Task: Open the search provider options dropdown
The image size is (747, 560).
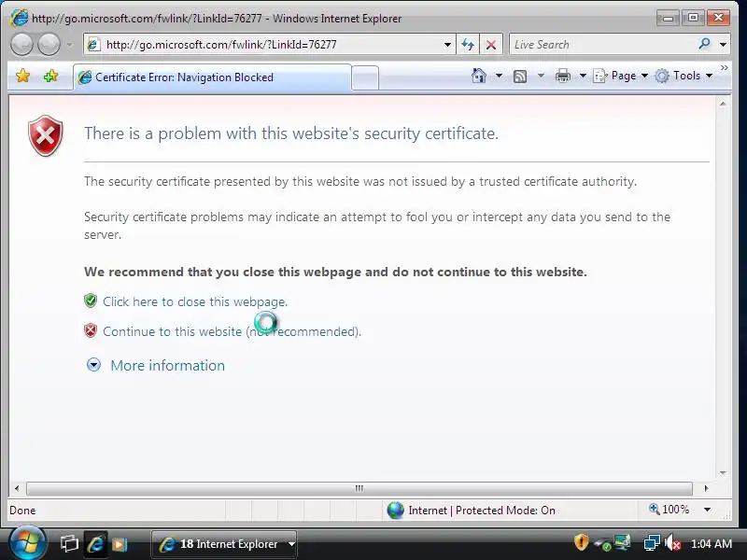Action: pyautogui.click(x=723, y=45)
